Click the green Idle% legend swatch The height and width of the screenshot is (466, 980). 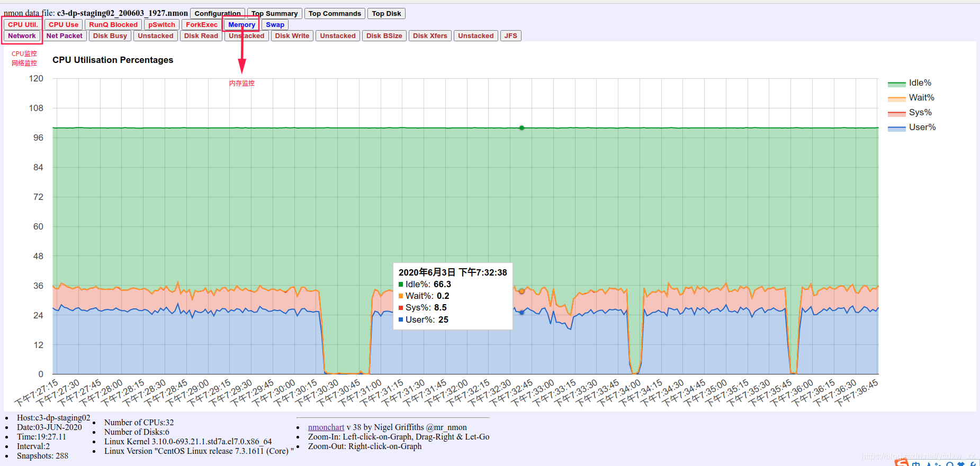(x=896, y=84)
